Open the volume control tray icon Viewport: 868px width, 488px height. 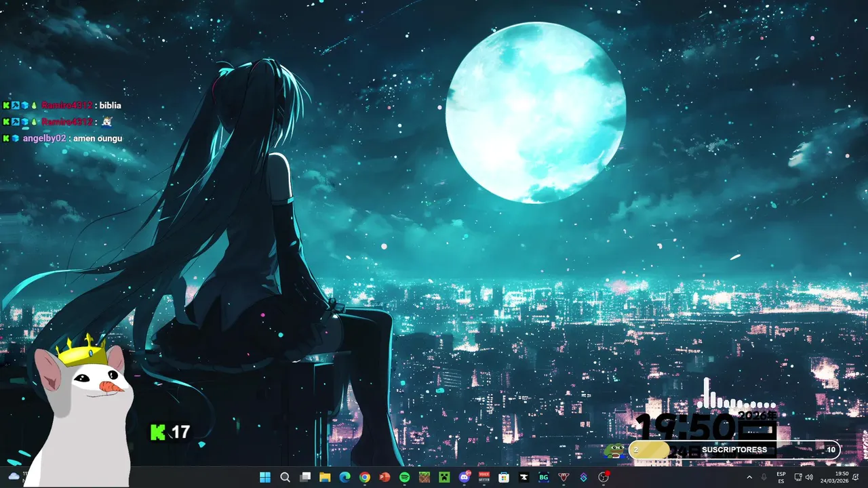click(809, 477)
